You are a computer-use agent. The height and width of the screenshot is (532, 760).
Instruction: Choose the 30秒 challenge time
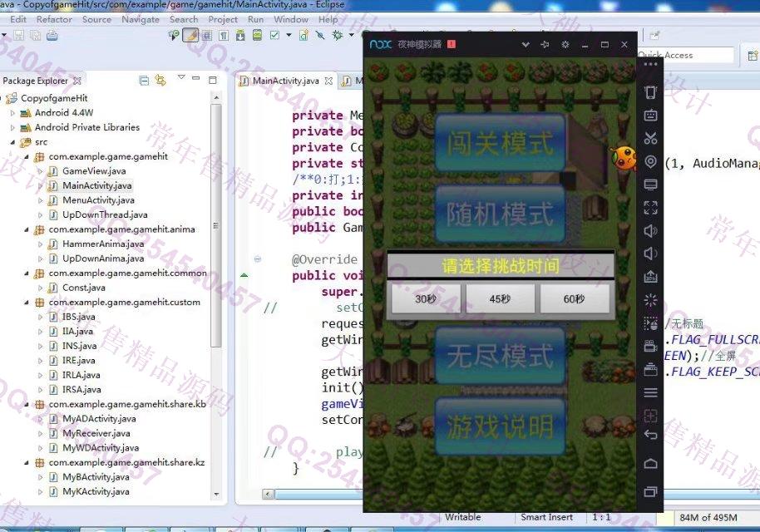(x=426, y=298)
